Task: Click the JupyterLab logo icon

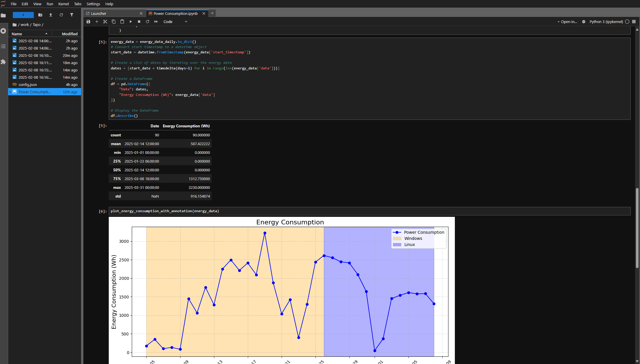Action: click(x=3, y=3)
